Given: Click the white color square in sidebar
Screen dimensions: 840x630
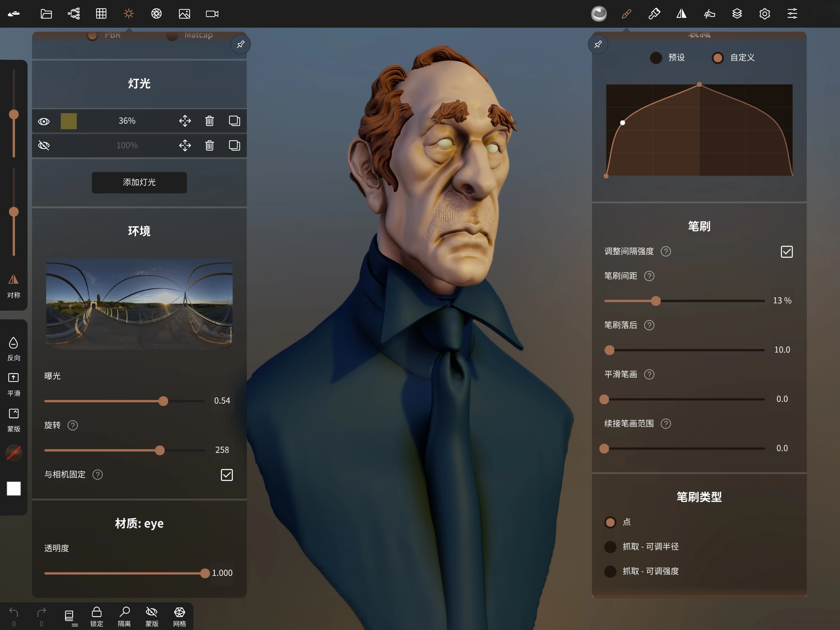Looking at the screenshot, I should click(x=14, y=488).
